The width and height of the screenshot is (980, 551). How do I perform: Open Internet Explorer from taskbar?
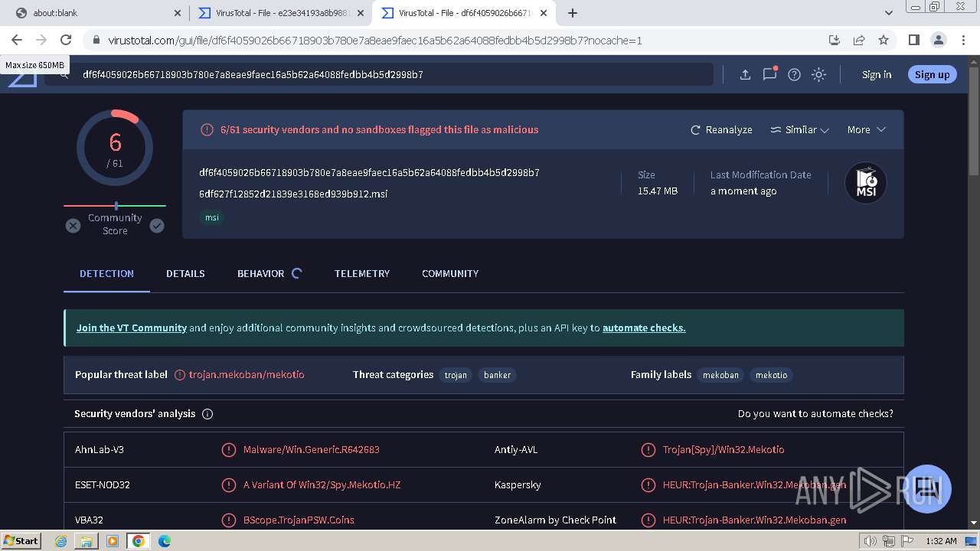tap(61, 541)
